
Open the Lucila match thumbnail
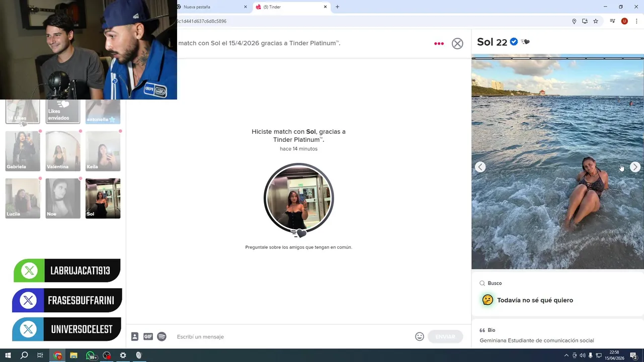tap(23, 198)
